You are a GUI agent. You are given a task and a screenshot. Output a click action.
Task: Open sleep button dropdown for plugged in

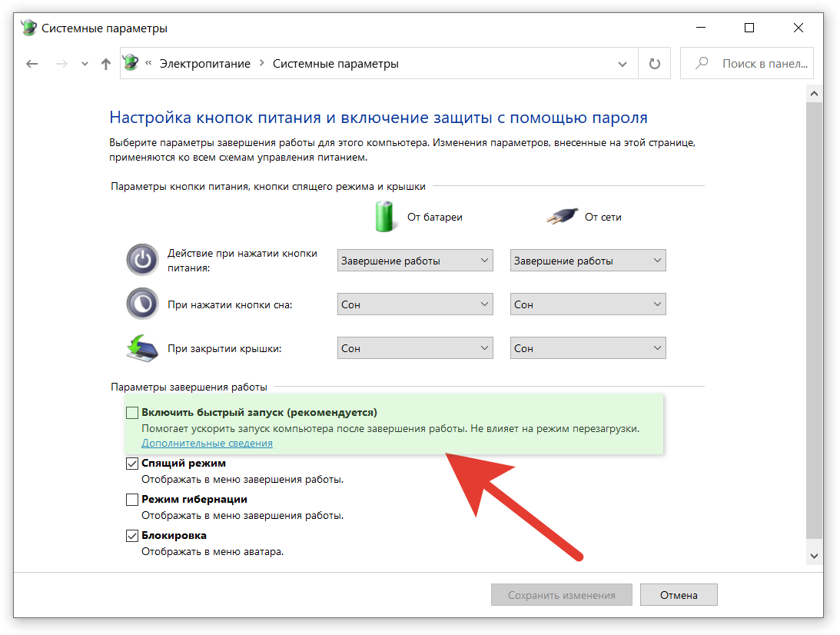click(x=588, y=304)
